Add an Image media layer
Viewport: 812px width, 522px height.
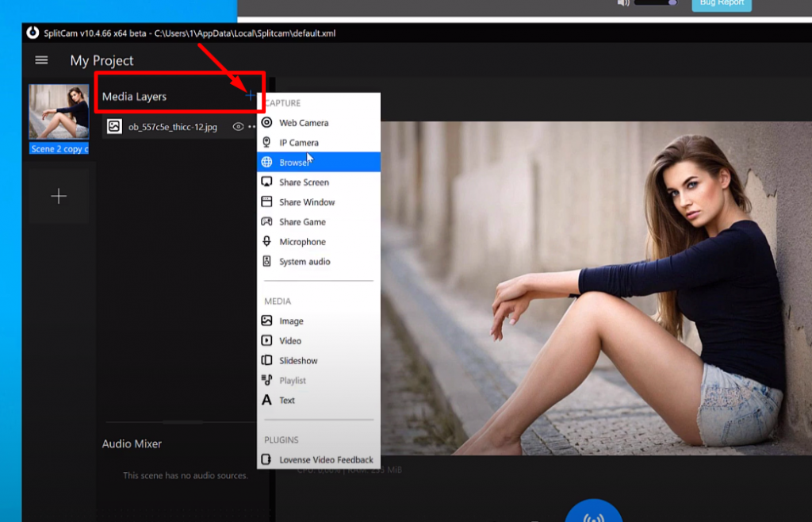click(319, 321)
